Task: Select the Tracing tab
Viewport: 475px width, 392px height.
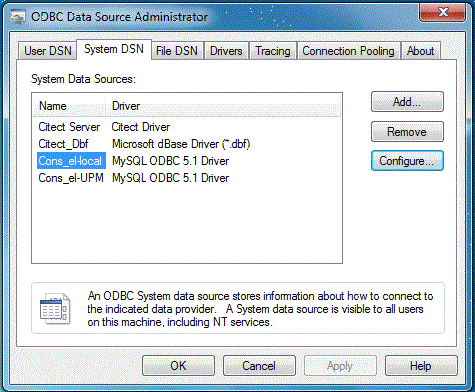Action: point(273,51)
